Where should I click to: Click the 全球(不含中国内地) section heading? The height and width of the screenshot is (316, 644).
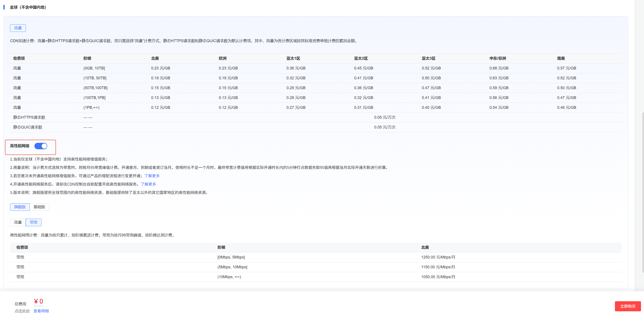28,7
